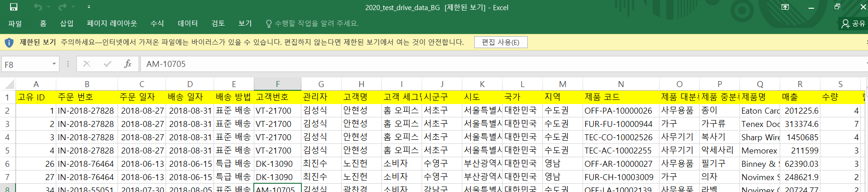The image size is (868, 192).
Task: Click cell 가구류 in row 3
Action: [x=719, y=124]
